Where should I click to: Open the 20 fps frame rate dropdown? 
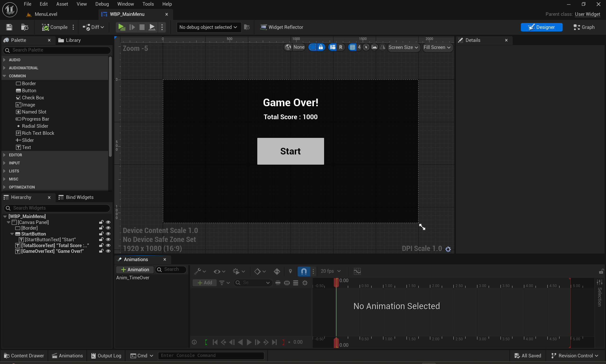[x=331, y=271]
